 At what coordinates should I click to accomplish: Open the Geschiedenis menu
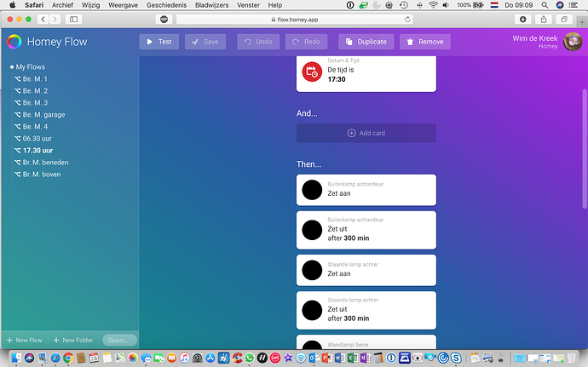(166, 5)
